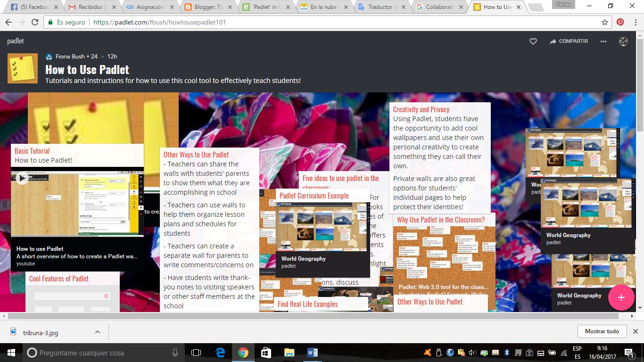
Task: Click the Avast tray icon
Action: point(427,353)
